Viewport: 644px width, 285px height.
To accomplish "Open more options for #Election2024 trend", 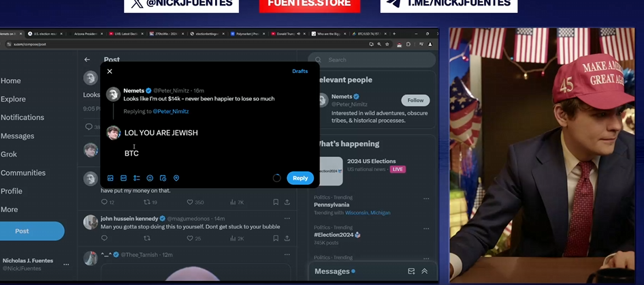I will 426,228.
